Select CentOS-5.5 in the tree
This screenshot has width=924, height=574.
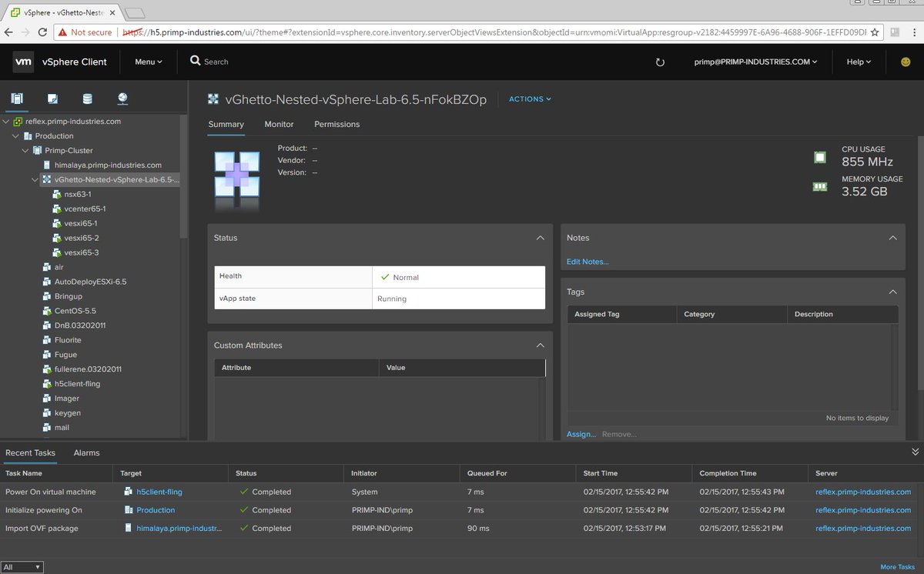(x=75, y=311)
